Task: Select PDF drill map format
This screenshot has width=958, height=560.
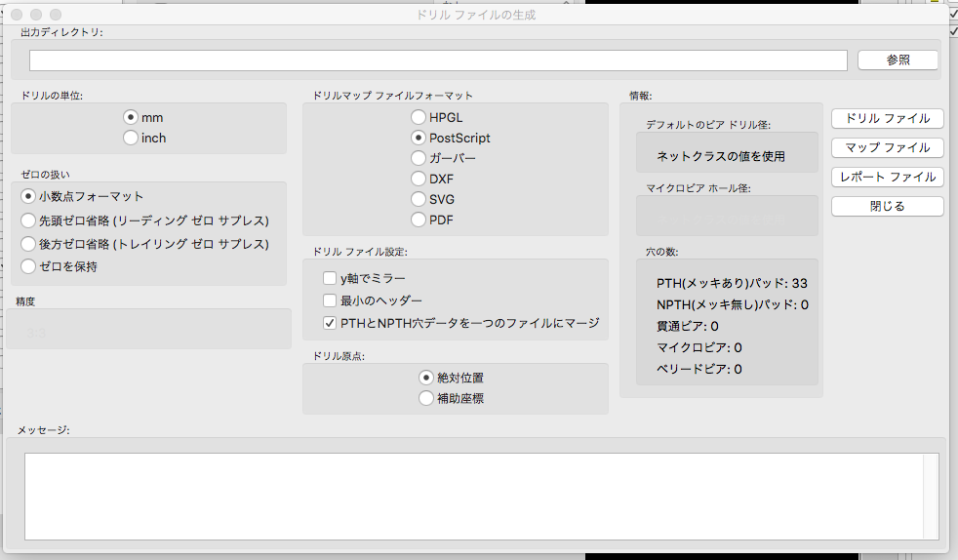Action: [419, 220]
